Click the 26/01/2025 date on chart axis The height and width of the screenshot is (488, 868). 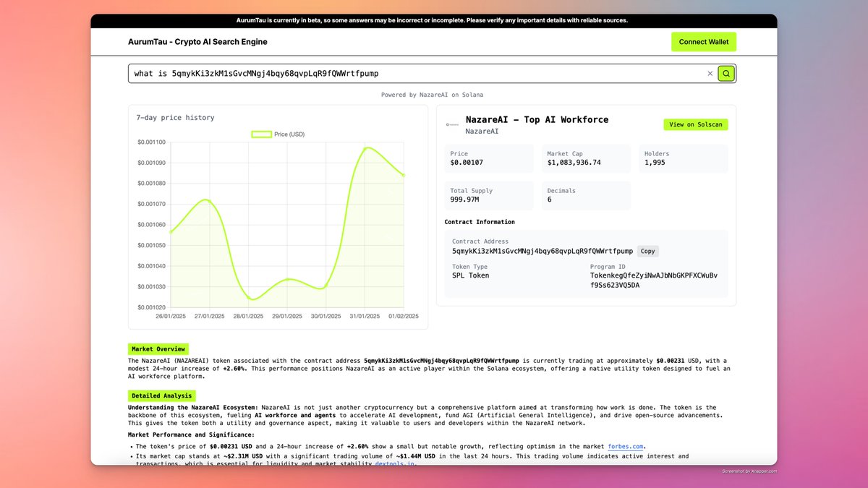click(171, 316)
